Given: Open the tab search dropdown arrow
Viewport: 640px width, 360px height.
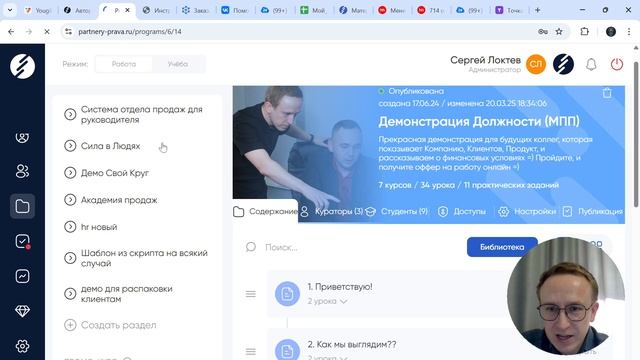Looking at the screenshot, I should coord(10,10).
